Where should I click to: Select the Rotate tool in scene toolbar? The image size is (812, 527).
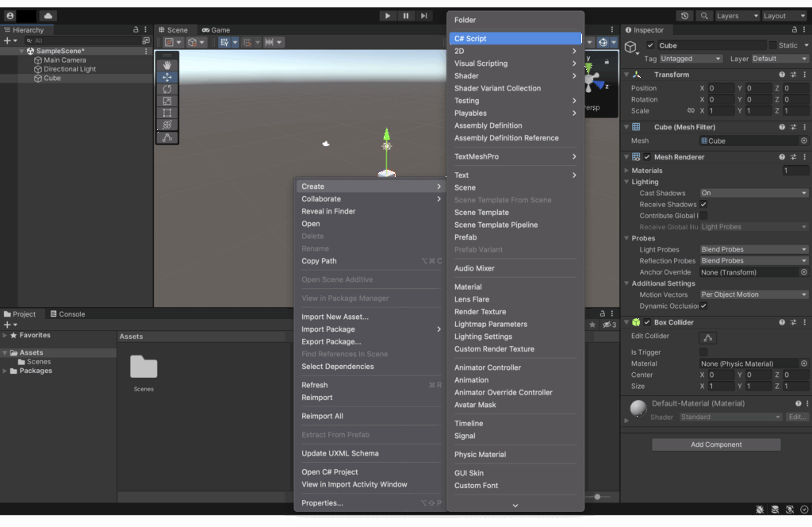coord(167,89)
